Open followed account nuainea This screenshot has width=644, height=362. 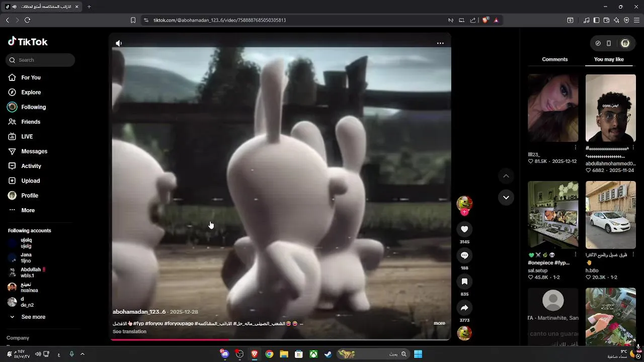(23, 288)
